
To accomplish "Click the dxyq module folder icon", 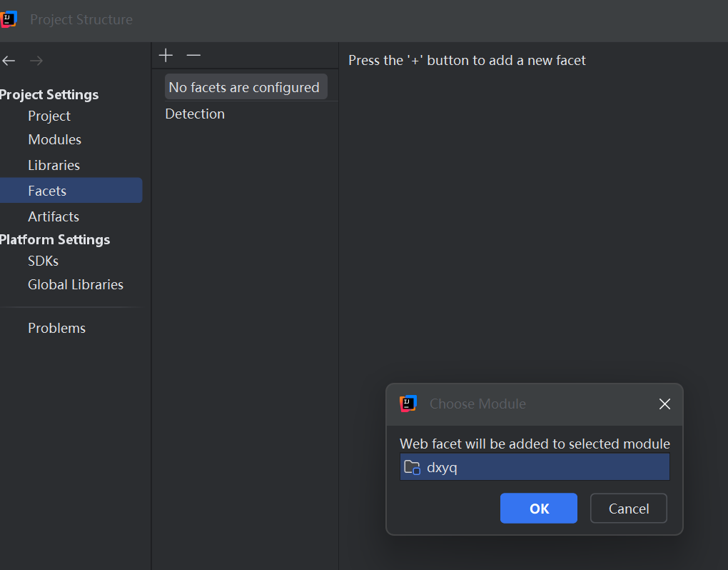I will pos(412,468).
